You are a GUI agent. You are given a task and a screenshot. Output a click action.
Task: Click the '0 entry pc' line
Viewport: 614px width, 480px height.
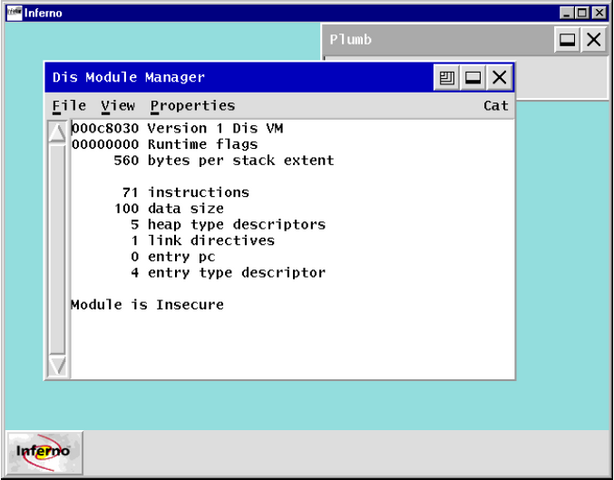173,257
